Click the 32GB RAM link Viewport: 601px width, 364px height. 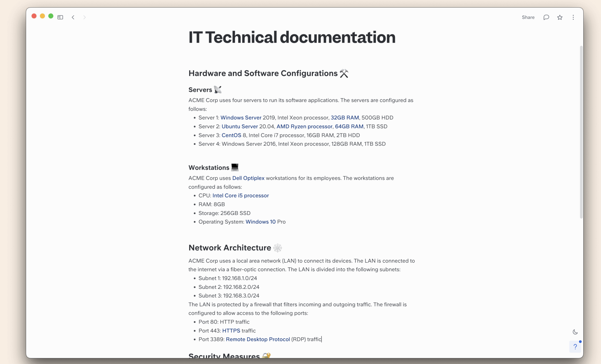click(x=345, y=118)
